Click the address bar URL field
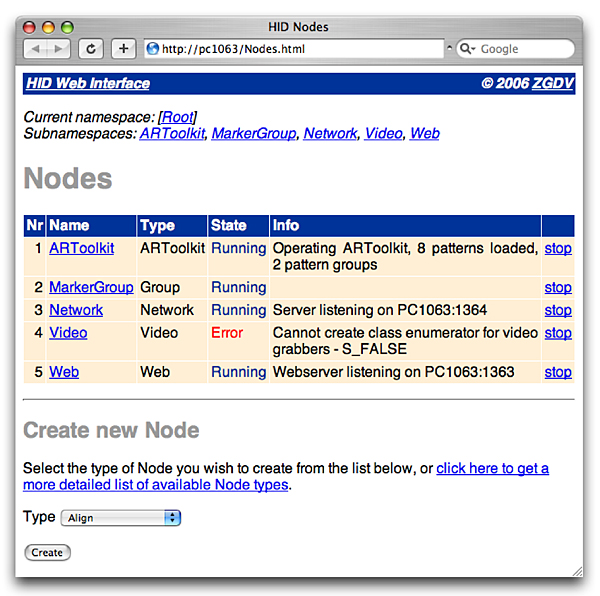This screenshot has height=596, width=600. (294, 49)
